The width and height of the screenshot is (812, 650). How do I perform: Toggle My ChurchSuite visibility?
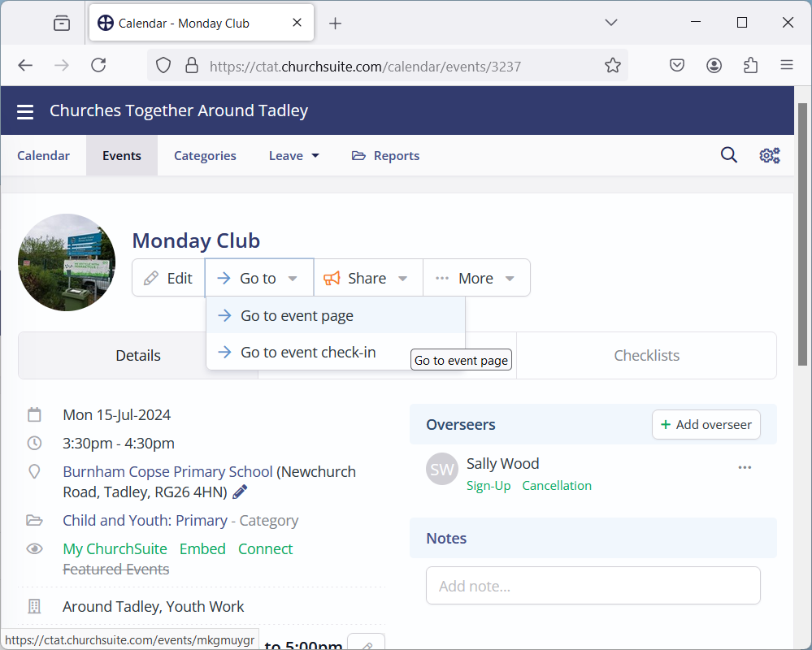point(115,548)
